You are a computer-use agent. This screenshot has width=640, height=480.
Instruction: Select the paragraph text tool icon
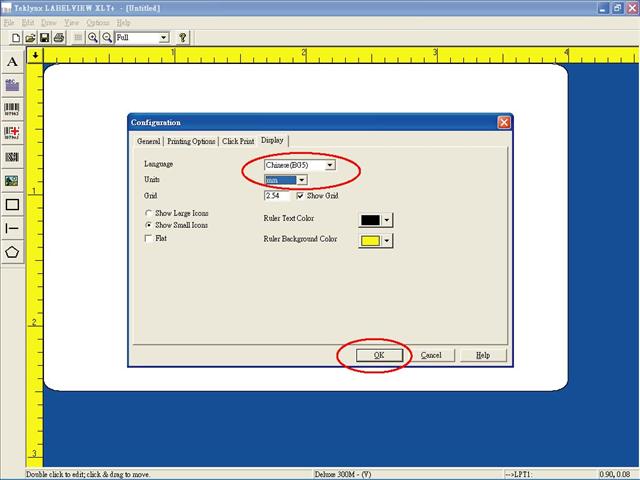tap(12, 85)
